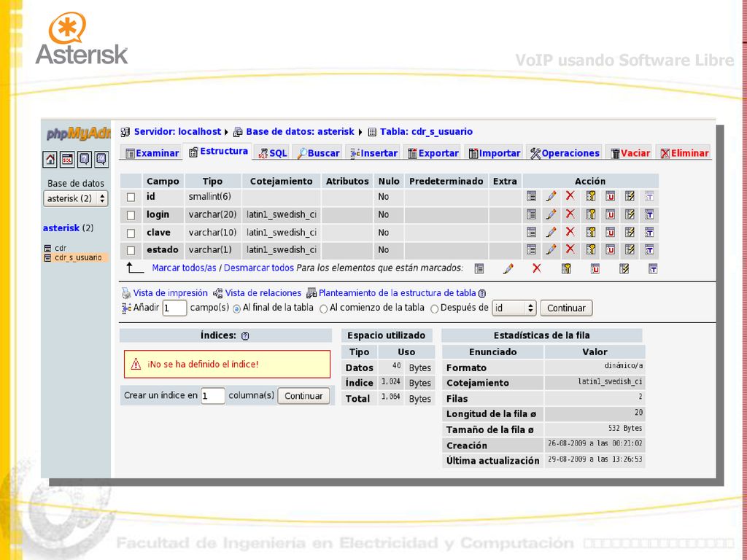Switch to the Operaciones tab

tap(565, 153)
